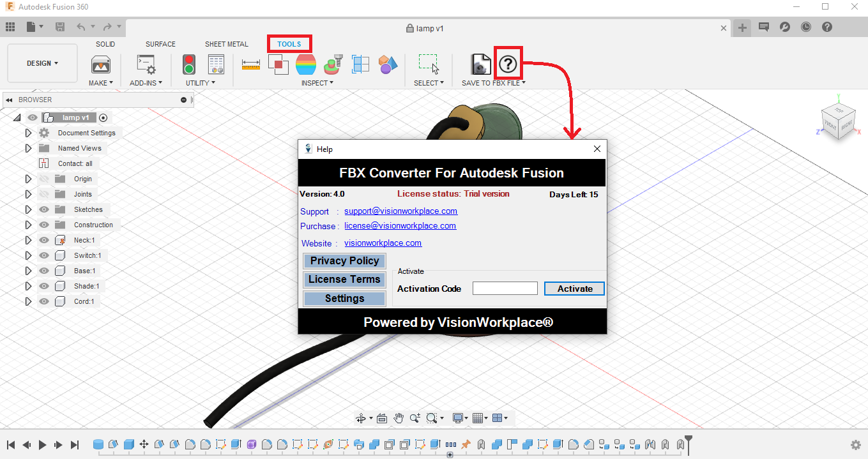The height and width of the screenshot is (459, 868).
Task: Click the Activate button
Action: pos(575,289)
